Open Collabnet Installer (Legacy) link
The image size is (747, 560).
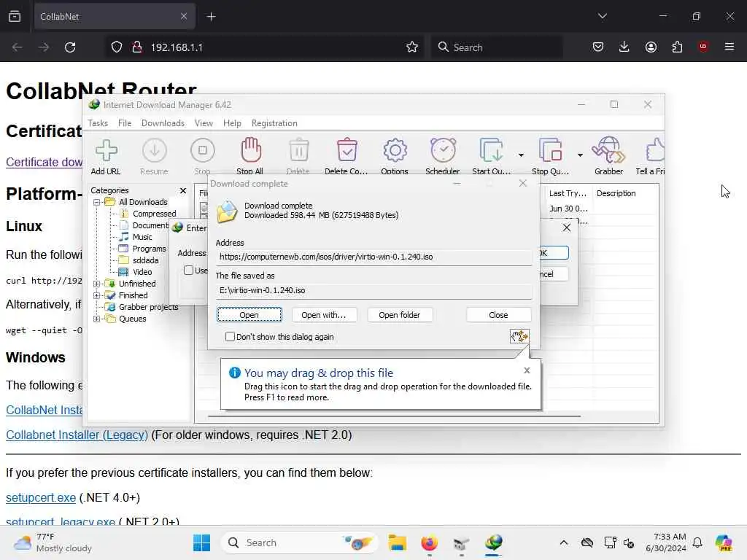[x=77, y=435]
